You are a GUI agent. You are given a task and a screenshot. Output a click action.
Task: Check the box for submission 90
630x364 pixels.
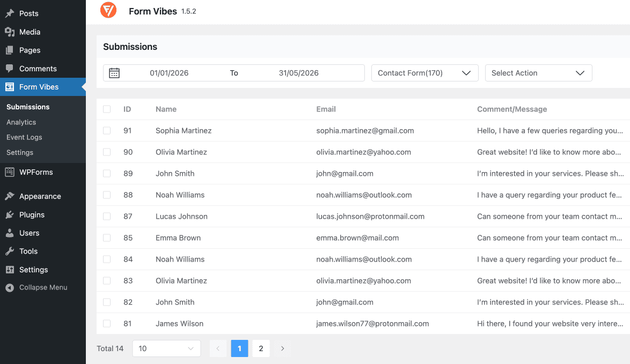tap(106, 152)
